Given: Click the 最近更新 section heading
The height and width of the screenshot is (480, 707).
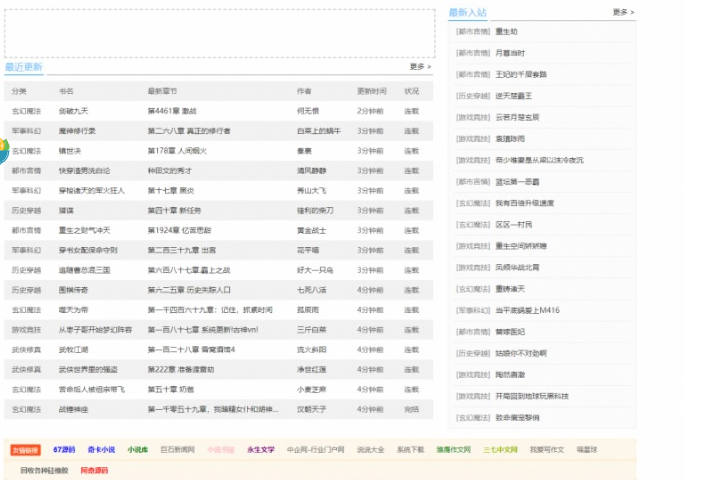Looking at the screenshot, I should click(x=24, y=67).
